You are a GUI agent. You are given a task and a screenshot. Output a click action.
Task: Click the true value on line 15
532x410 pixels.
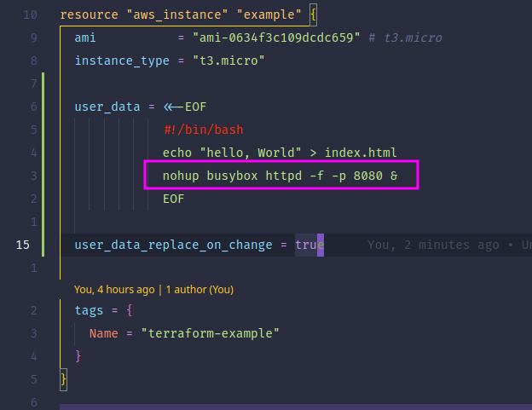pyautogui.click(x=309, y=245)
